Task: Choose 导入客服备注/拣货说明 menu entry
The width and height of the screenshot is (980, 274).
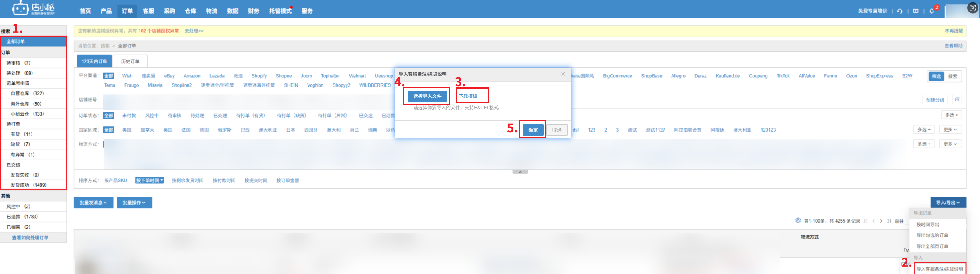Action: 940,269
